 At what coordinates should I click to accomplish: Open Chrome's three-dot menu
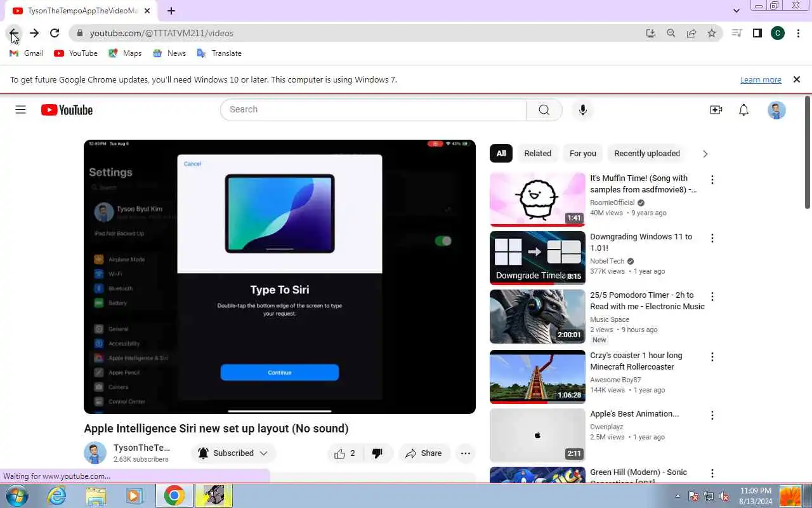click(798, 33)
